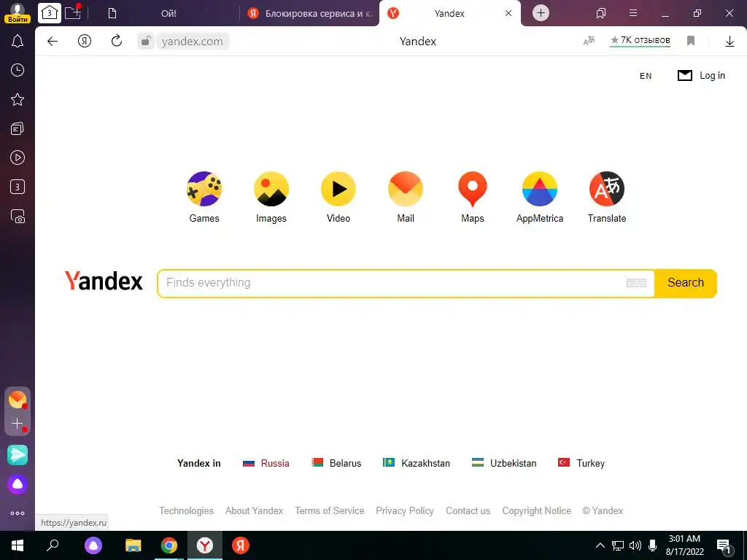The height and width of the screenshot is (560, 747).
Task: Add a sidebar app with plus icon
Action: pos(18,424)
